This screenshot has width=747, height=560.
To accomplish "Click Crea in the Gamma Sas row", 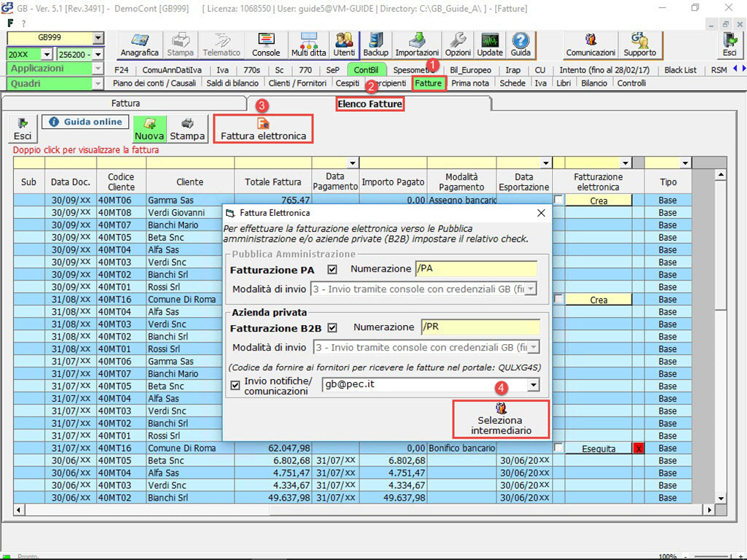I will tap(598, 201).
